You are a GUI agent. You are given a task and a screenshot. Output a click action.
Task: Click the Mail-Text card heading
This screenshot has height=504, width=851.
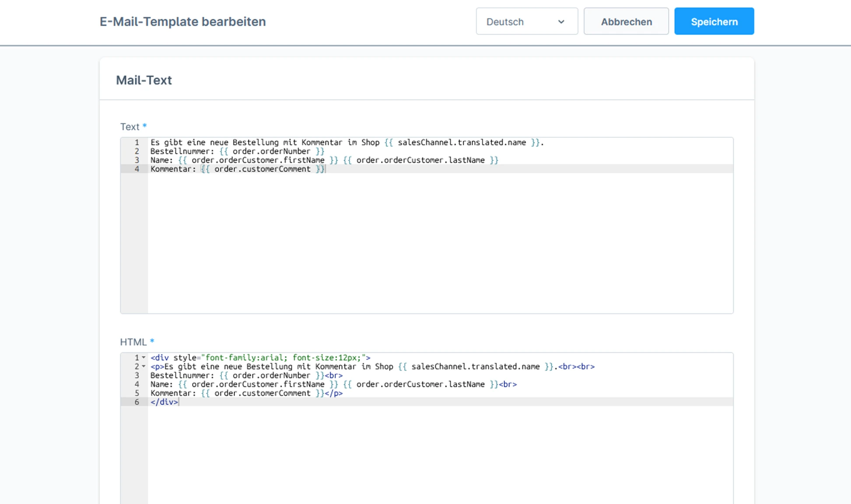[144, 80]
